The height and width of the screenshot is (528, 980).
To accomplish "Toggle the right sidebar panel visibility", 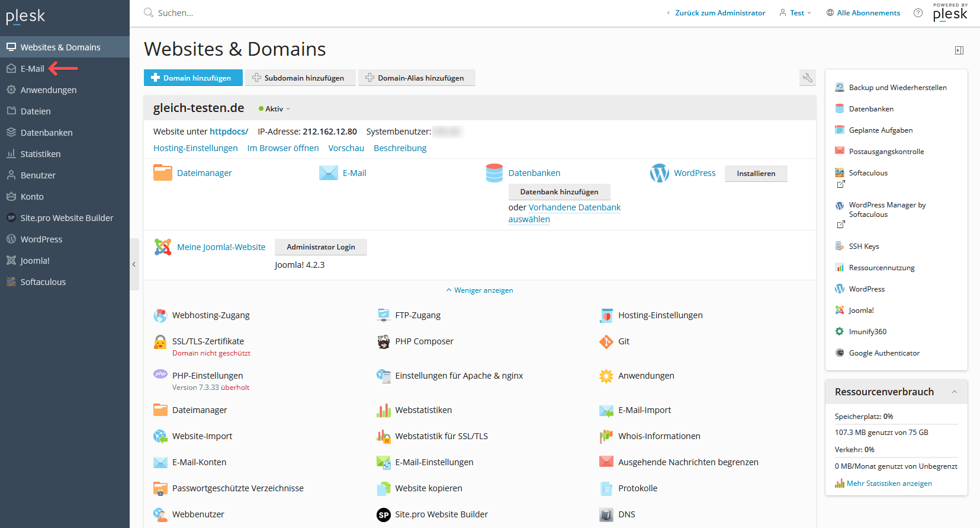I will click(959, 50).
